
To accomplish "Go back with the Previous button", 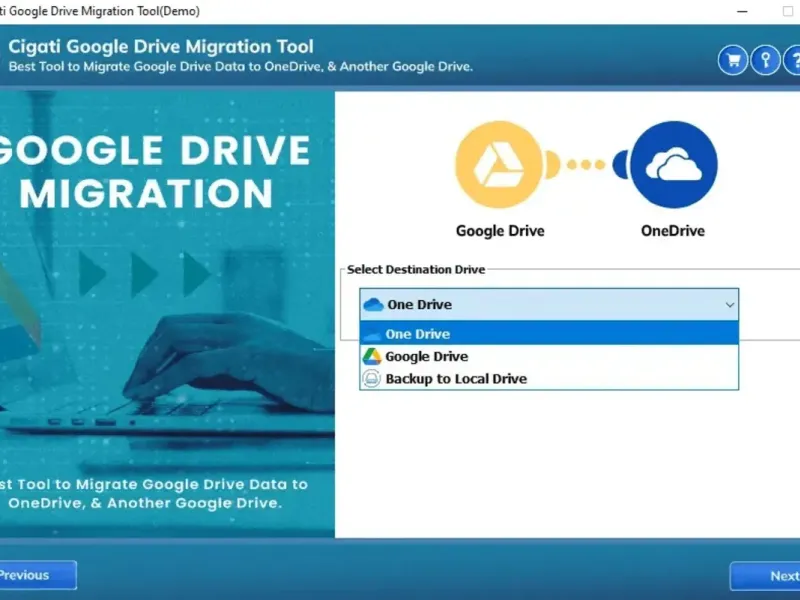I will pos(37,575).
